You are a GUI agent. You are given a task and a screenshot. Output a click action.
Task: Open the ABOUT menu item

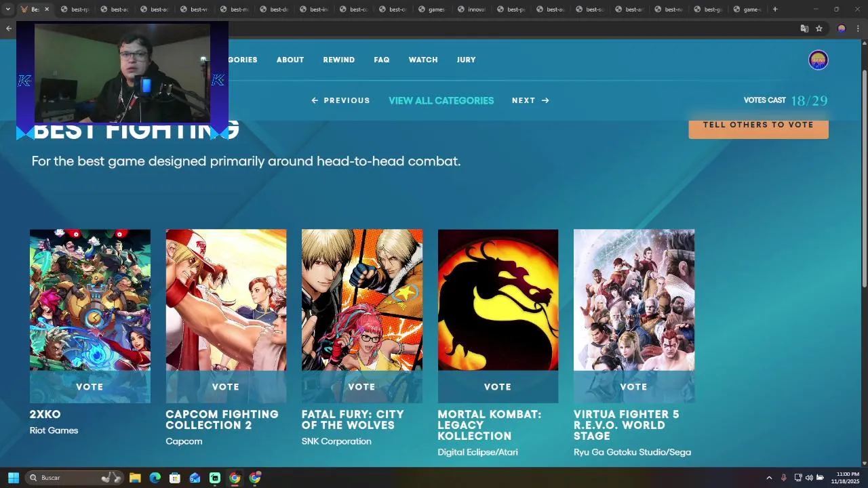pyautogui.click(x=290, y=60)
